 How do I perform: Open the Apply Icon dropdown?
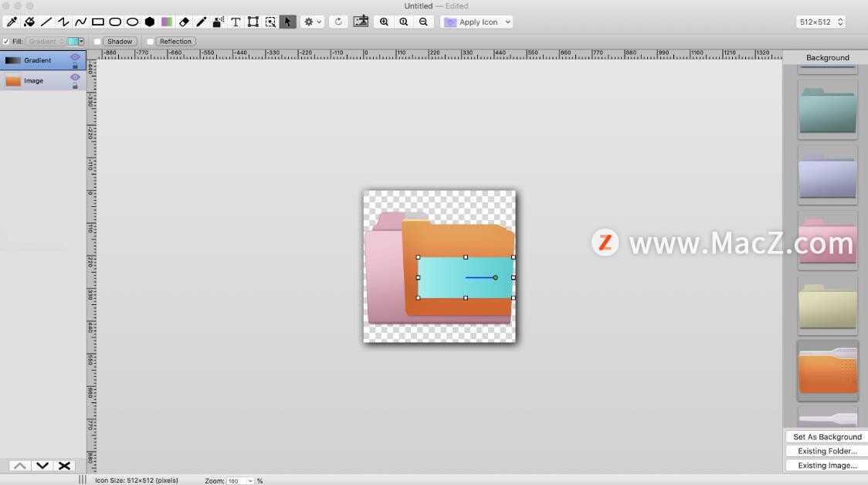(x=476, y=22)
